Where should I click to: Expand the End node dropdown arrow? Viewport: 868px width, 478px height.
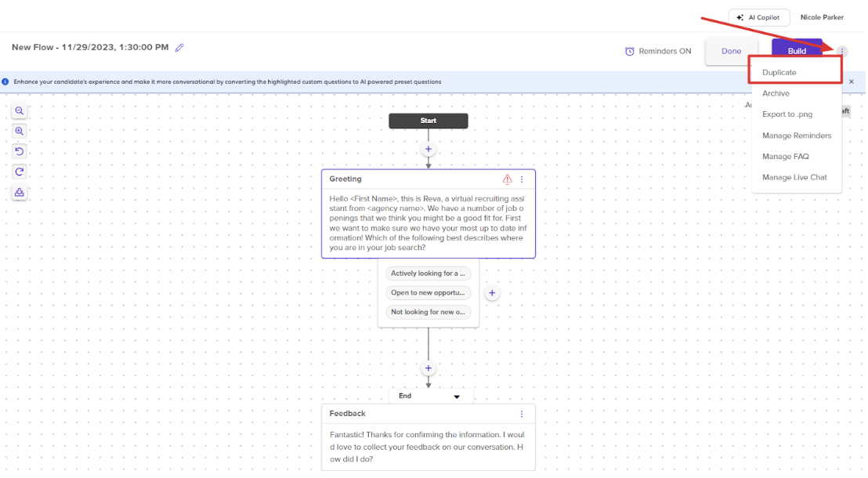[457, 397]
